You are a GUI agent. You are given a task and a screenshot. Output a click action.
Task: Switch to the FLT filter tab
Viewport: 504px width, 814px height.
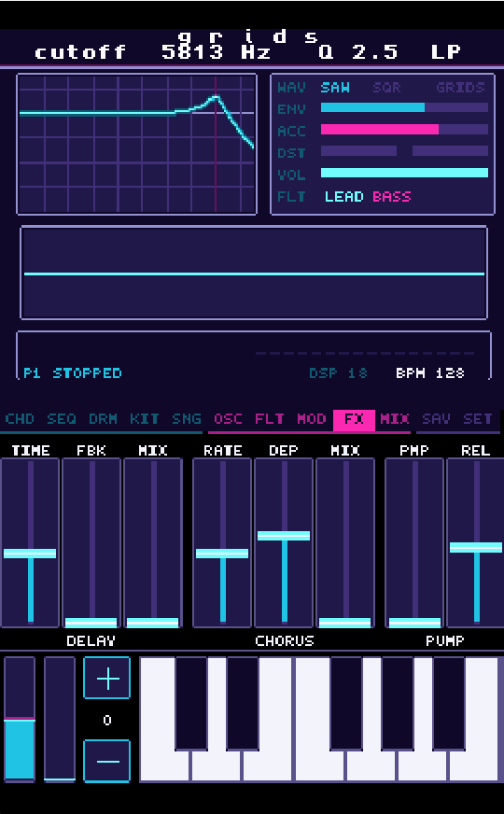pyautogui.click(x=270, y=419)
